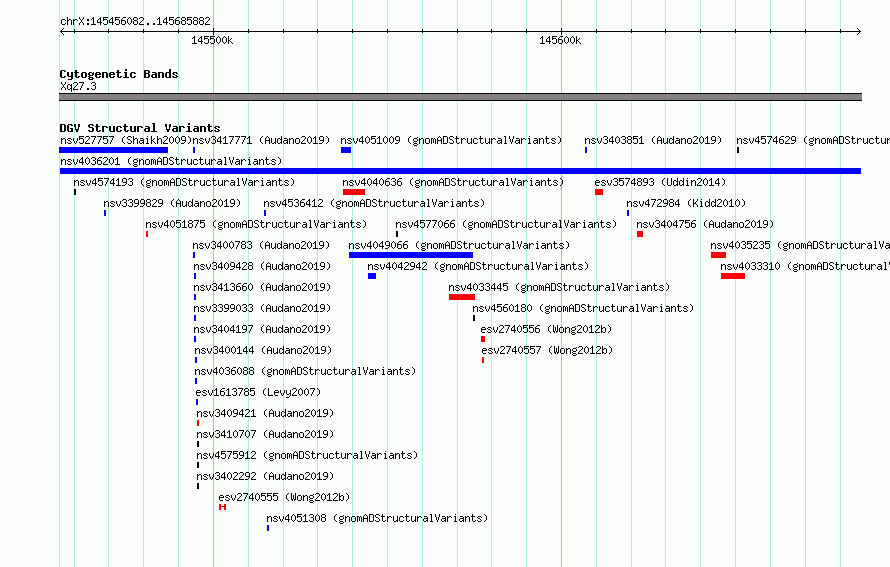
Task: Open esv3574893 (Uddin2014) variant
Action: pos(660,182)
